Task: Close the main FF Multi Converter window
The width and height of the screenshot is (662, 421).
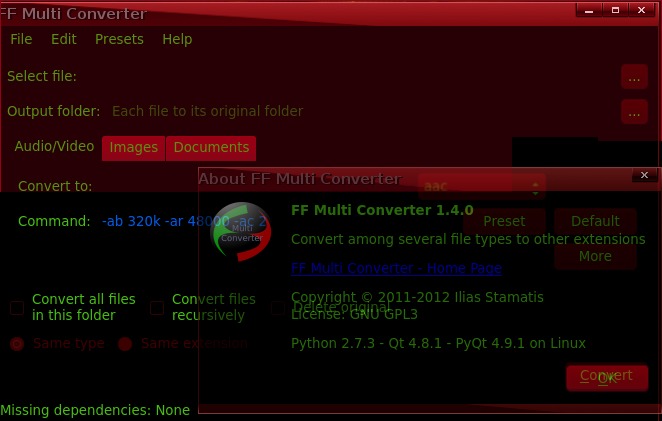Action: tap(641, 11)
